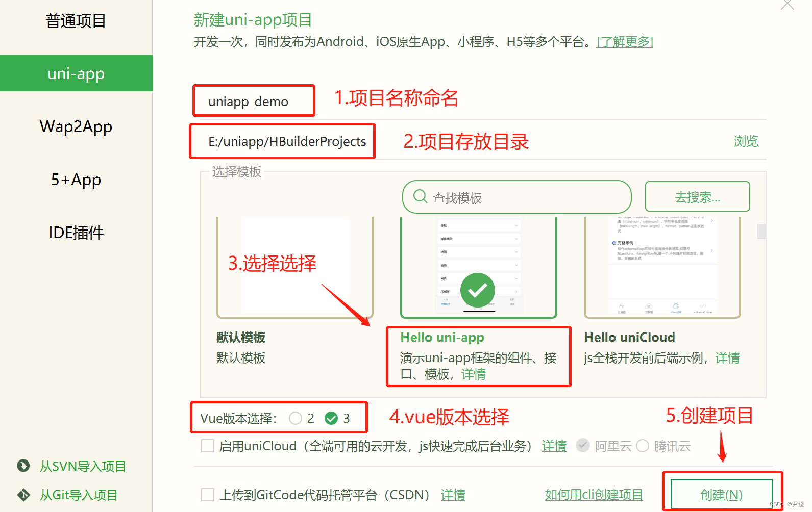This screenshot has height=512, width=812.
Task: Select the 阿里云 cloud provider option
Action: click(x=582, y=446)
